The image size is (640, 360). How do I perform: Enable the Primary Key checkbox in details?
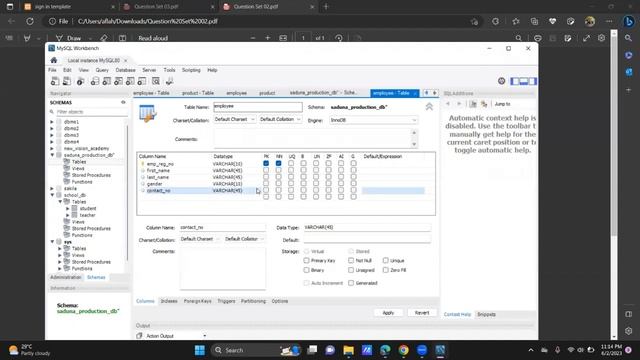pos(307,260)
